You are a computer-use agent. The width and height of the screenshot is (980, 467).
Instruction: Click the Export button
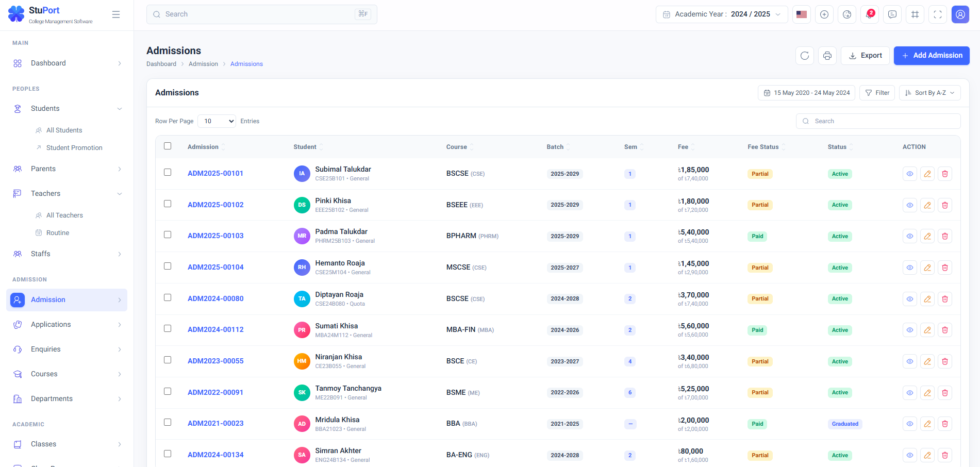tap(865, 56)
